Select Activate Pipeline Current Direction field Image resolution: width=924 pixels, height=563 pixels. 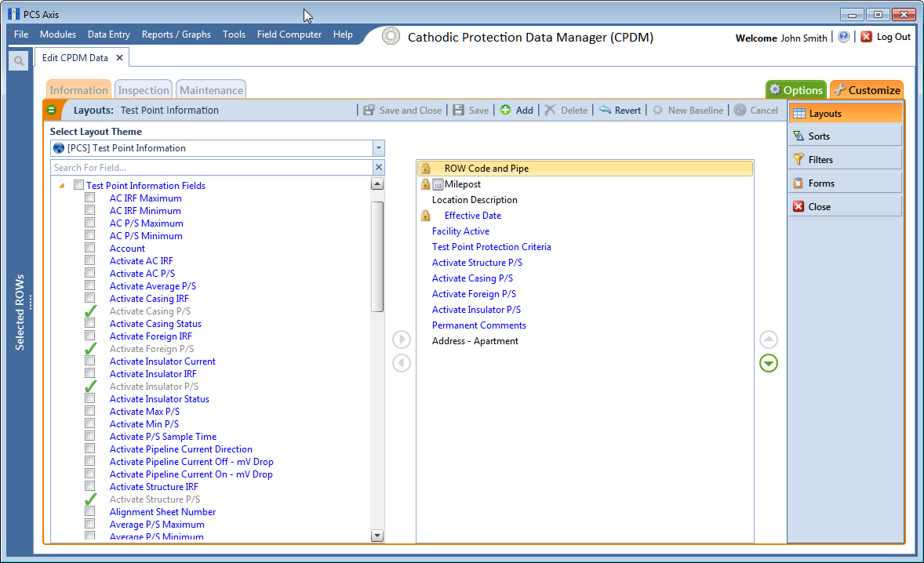point(181,449)
